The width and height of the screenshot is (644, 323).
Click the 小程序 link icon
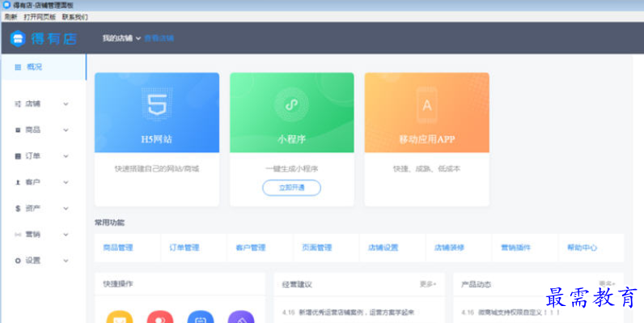tap(291, 104)
